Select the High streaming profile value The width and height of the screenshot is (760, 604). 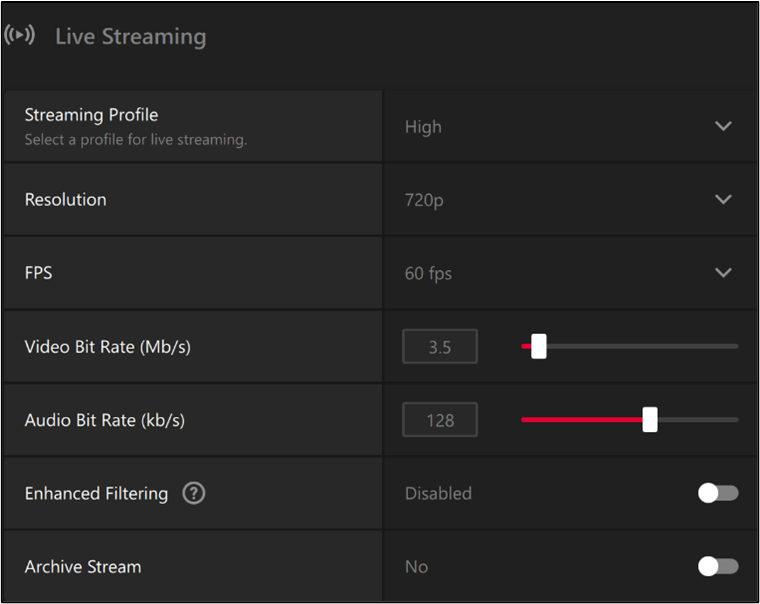pos(423,127)
